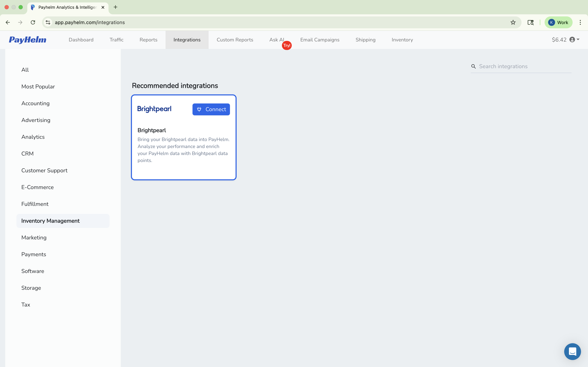Open the PayHelm logo homepage

27,40
